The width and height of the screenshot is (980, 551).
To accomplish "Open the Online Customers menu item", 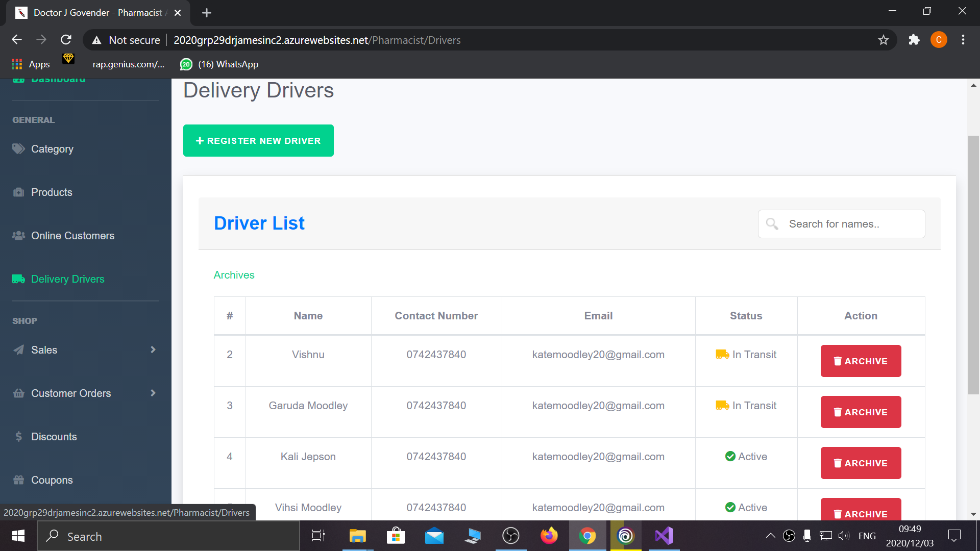I will (x=72, y=236).
